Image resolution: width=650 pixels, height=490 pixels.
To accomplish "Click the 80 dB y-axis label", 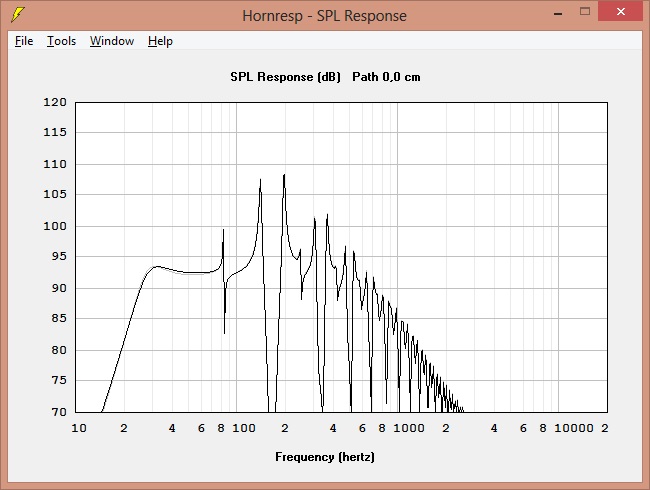I will point(59,350).
